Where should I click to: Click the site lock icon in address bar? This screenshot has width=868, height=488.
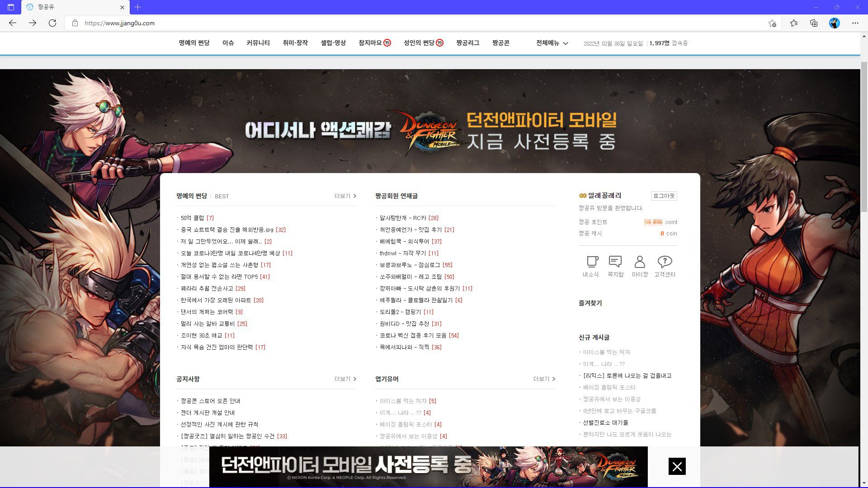[75, 23]
